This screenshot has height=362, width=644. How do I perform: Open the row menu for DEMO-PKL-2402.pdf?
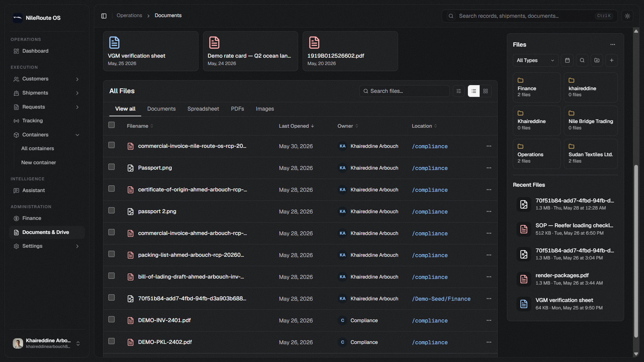[x=489, y=342]
